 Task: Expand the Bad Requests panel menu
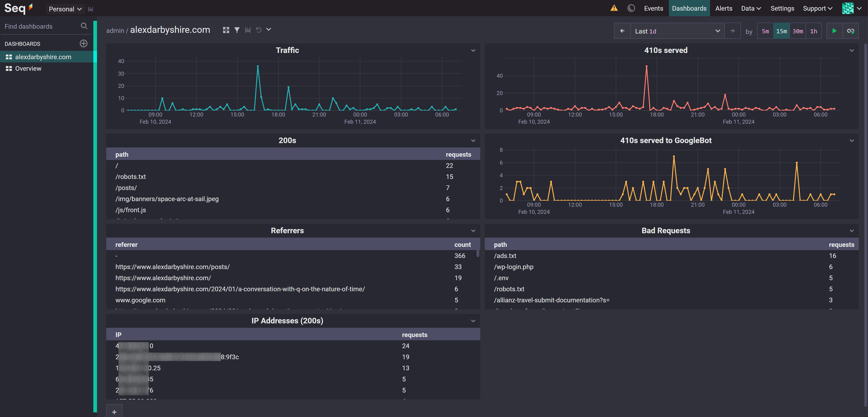(852, 231)
